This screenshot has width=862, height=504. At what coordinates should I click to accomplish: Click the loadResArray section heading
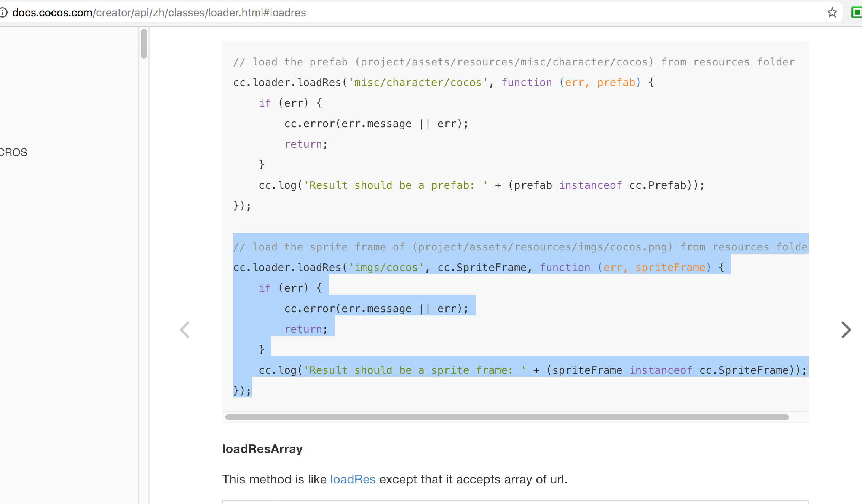click(262, 449)
